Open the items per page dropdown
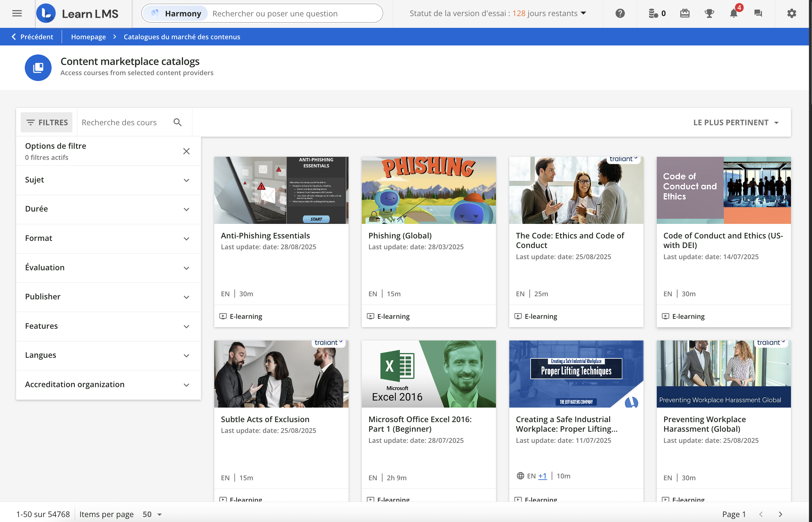812x522 pixels. [x=152, y=514]
